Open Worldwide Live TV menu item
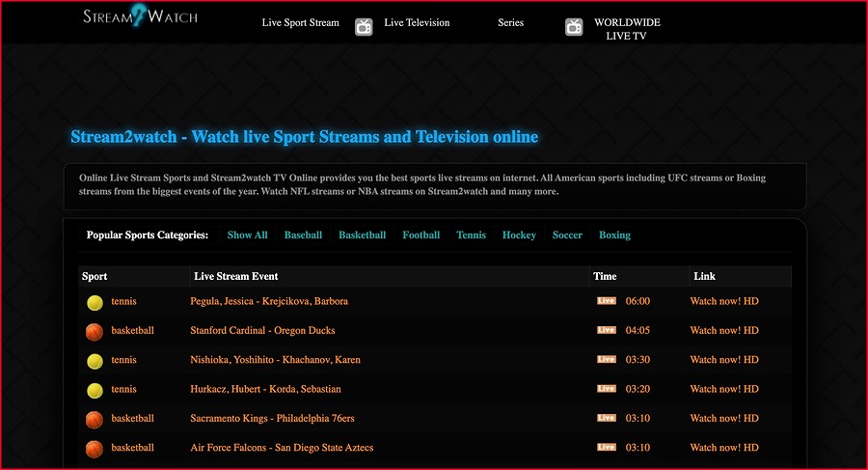The image size is (868, 470). tap(627, 29)
